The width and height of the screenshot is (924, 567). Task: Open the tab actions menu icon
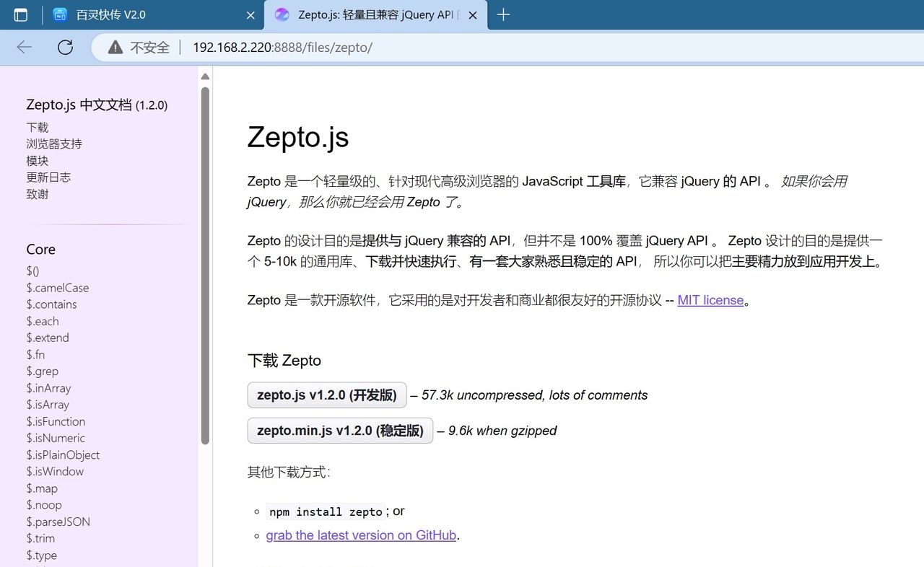[x=21, y=14]
